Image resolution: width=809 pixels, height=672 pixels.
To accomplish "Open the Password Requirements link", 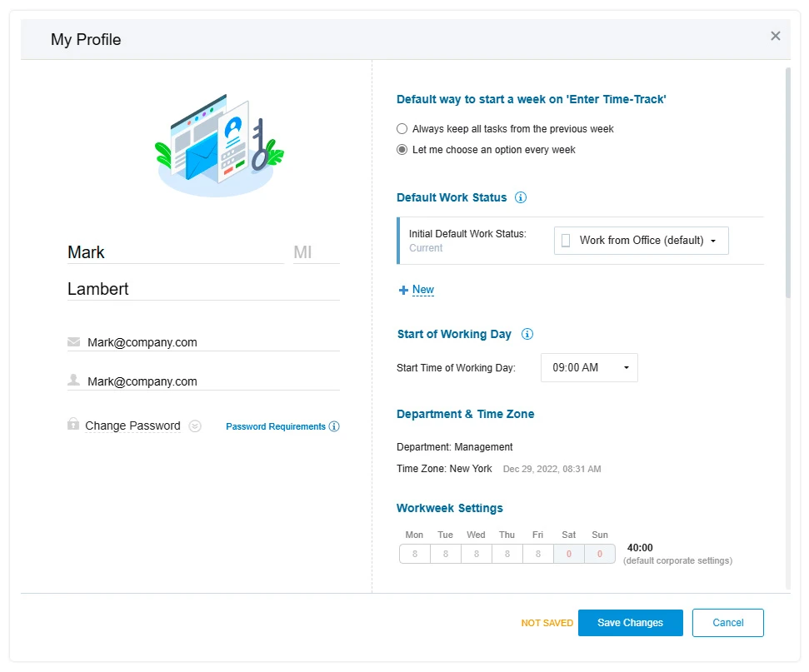I will (x=276, y=427).
